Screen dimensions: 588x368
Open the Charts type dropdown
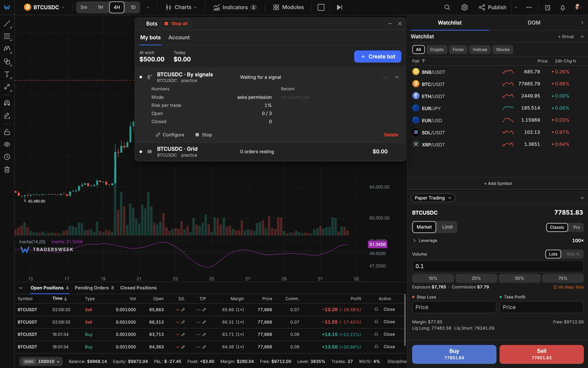pyautogui.click(x=181, y=7)
